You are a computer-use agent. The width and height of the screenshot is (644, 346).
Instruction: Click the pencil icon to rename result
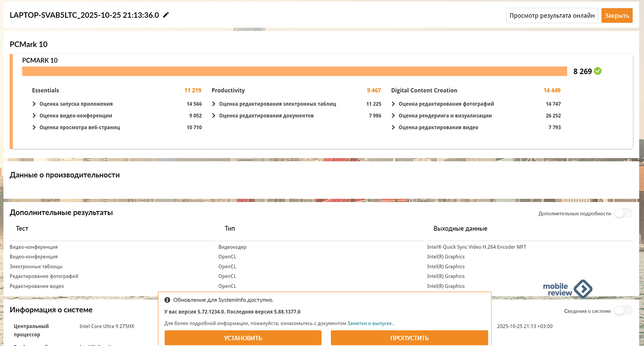tap(166, 15)
